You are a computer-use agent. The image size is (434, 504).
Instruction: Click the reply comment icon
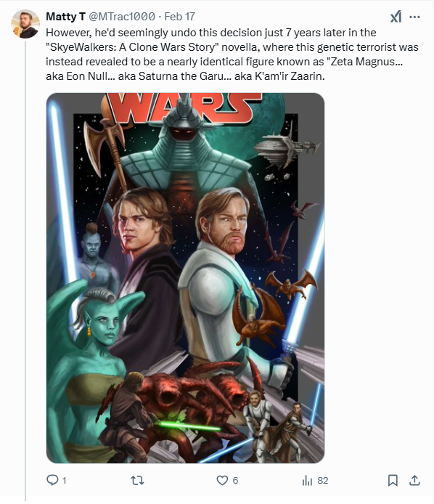[52, 480]
